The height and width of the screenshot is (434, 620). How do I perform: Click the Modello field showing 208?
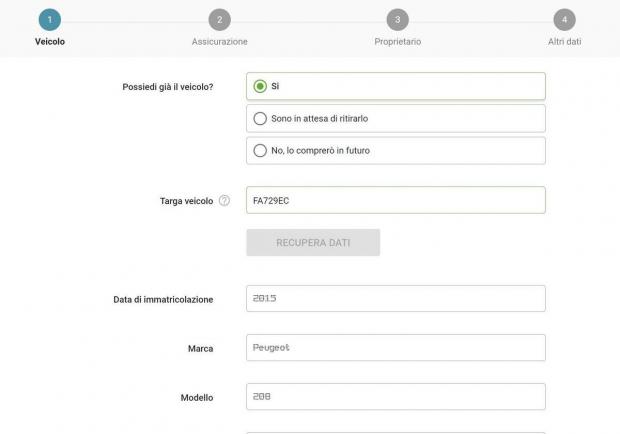(395, 397)
